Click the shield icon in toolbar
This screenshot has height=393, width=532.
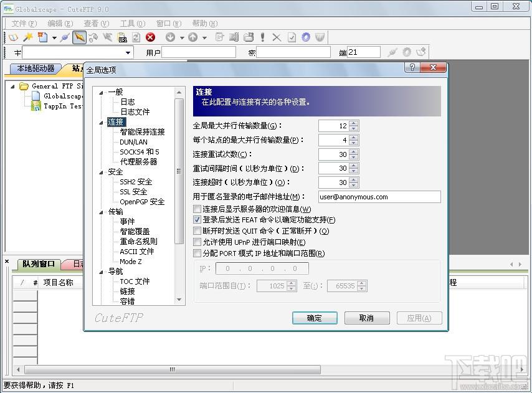[x=320, y=37]
